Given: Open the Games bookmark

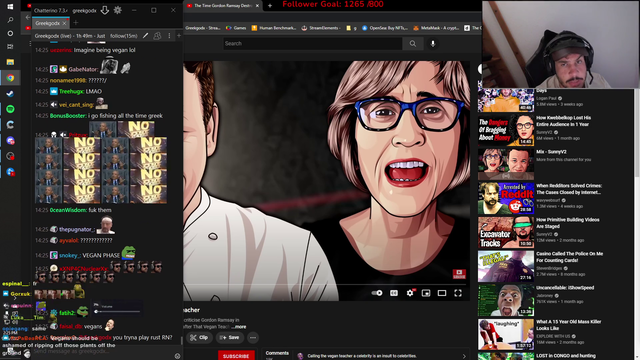Looking at the screenshot, I should tap(236, 28).
